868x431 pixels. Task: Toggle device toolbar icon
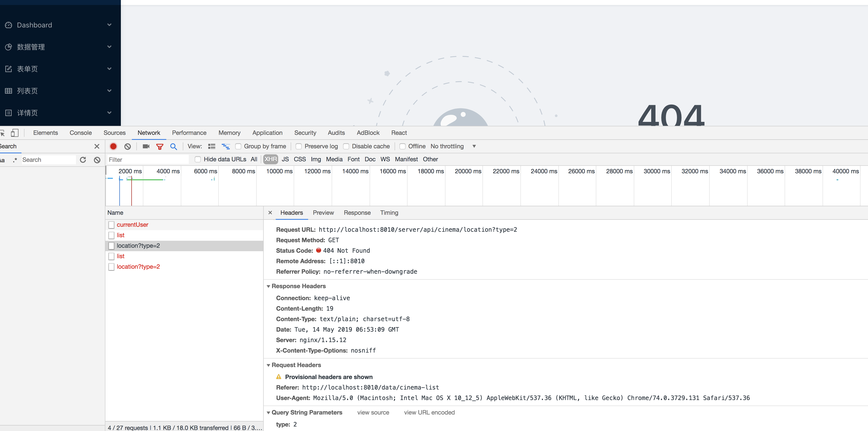[x=15, y=133]
